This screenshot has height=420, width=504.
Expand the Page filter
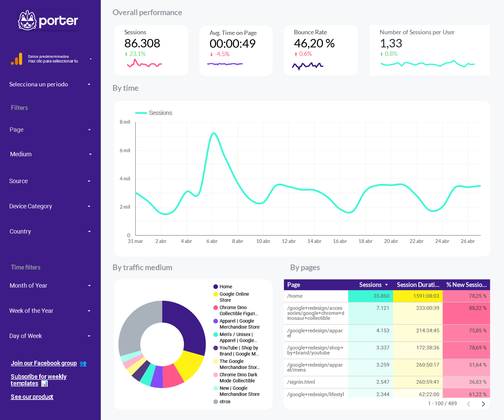click(x=89, y=130)
